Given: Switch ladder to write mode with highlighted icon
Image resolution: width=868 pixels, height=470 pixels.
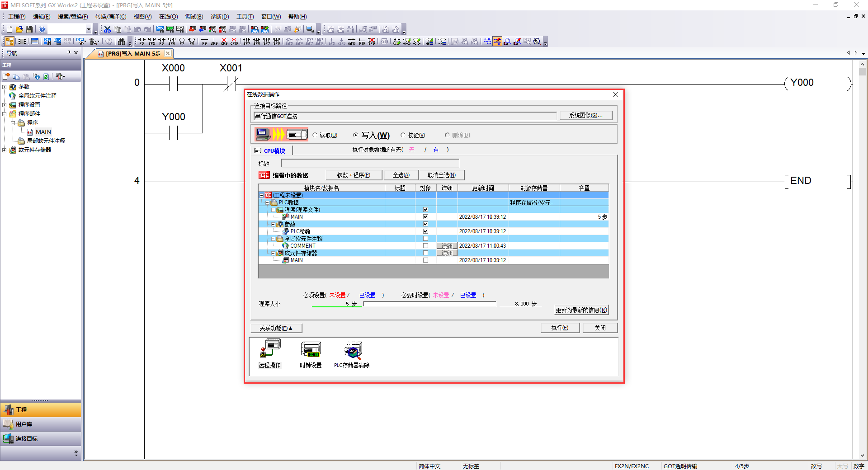Looking at the screenshot, I should (x=497, y=42).
